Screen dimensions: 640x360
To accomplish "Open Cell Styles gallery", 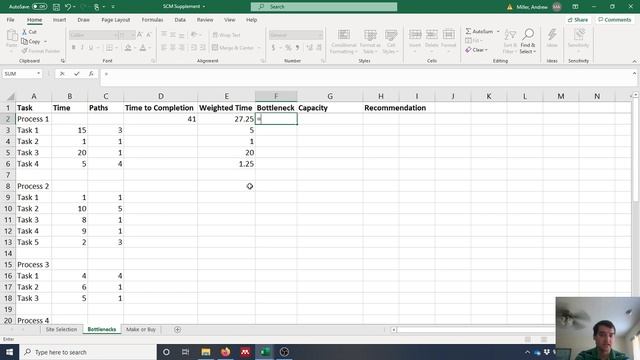I will pos(391,41).
